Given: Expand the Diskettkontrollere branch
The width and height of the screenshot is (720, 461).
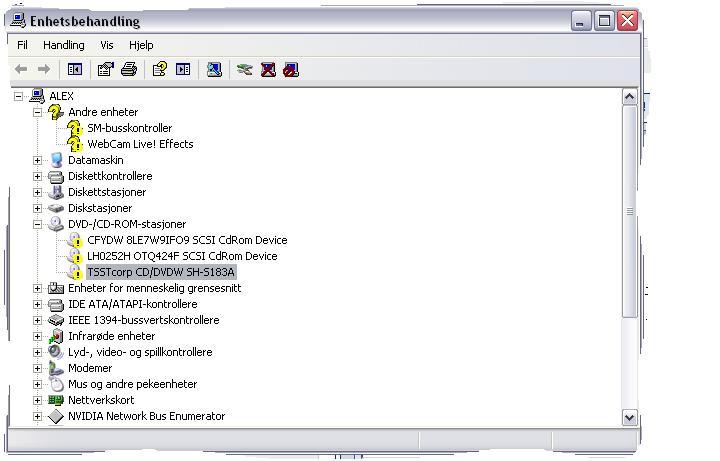Looking at the screenshot, I should pyautogui.click(x=37, y=176).
